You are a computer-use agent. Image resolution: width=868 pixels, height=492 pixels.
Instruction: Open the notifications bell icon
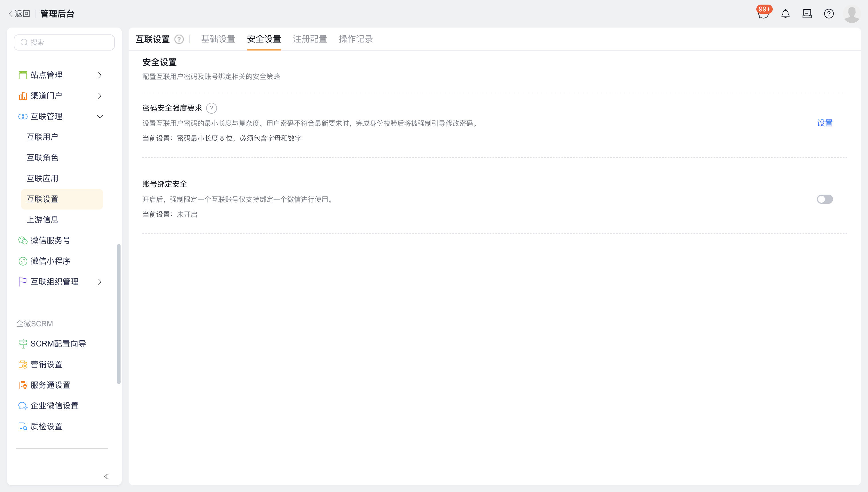coord(786,14)
